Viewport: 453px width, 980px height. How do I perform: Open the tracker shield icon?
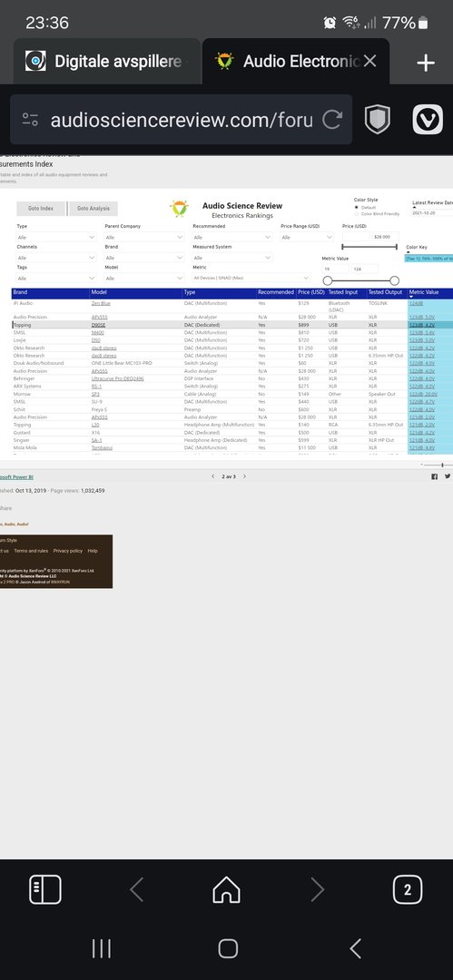(378, 120)
